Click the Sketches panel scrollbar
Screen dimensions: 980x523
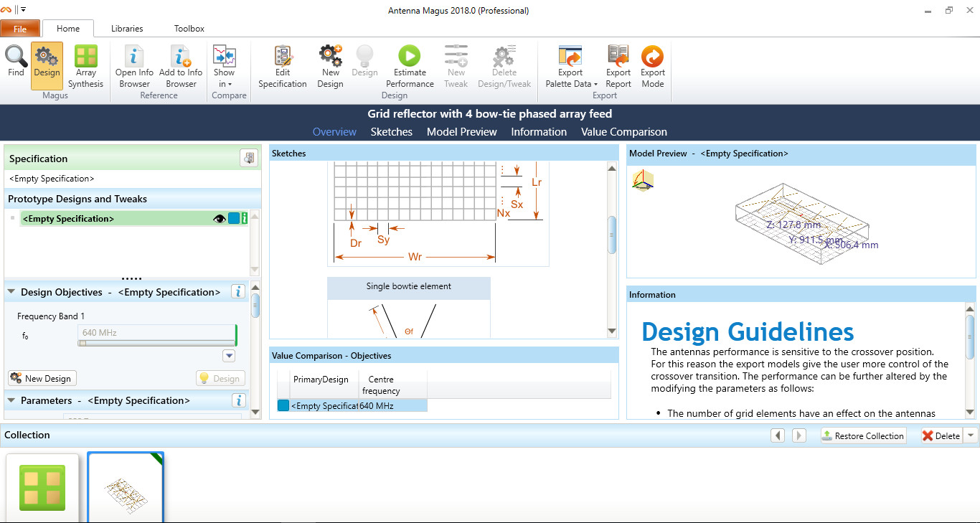pyautogui.click(x=612, y=235)
